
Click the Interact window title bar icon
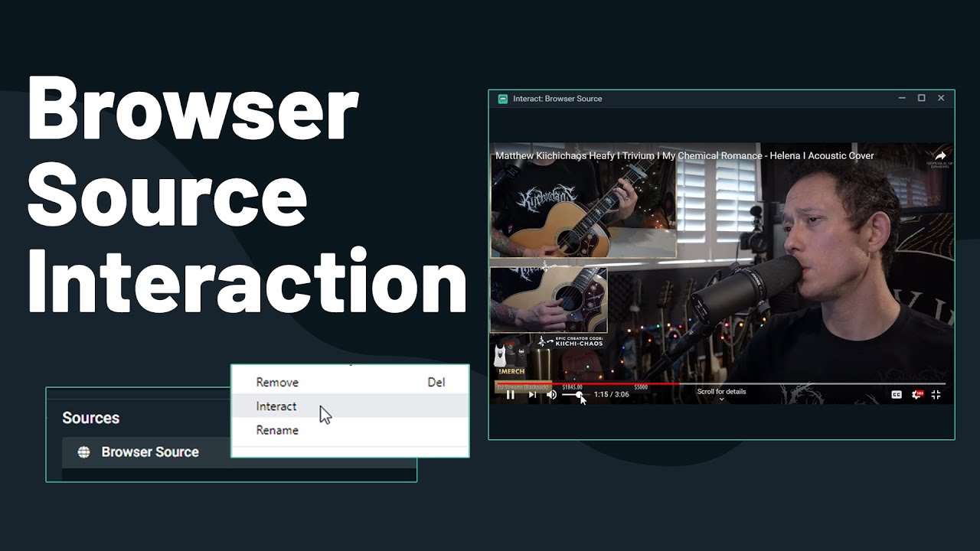502,99
